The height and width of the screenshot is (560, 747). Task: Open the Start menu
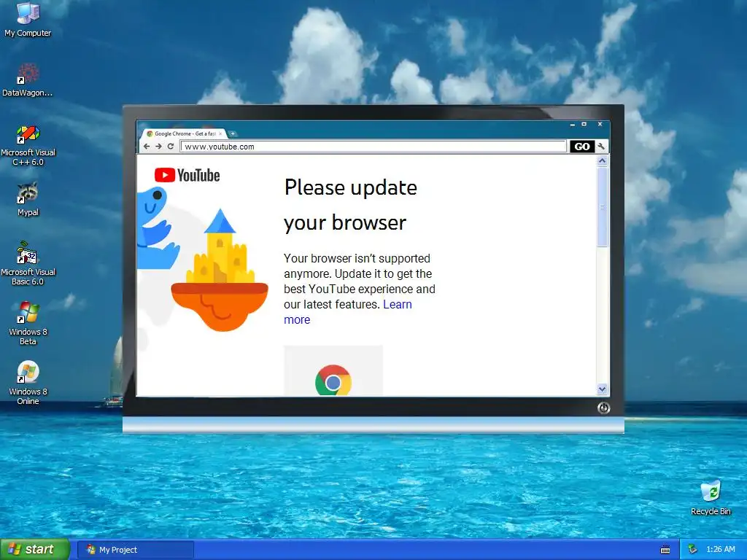tap(35, 550)
